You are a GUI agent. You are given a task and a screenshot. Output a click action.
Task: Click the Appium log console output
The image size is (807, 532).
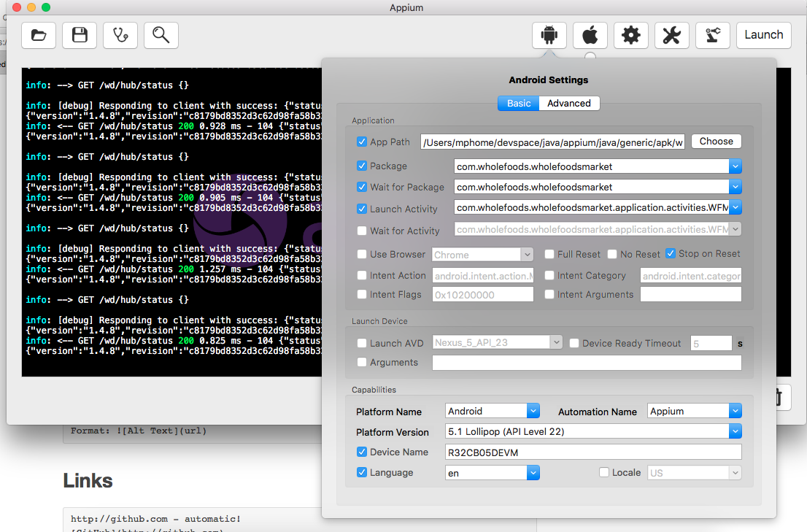(x=171, y=222)
